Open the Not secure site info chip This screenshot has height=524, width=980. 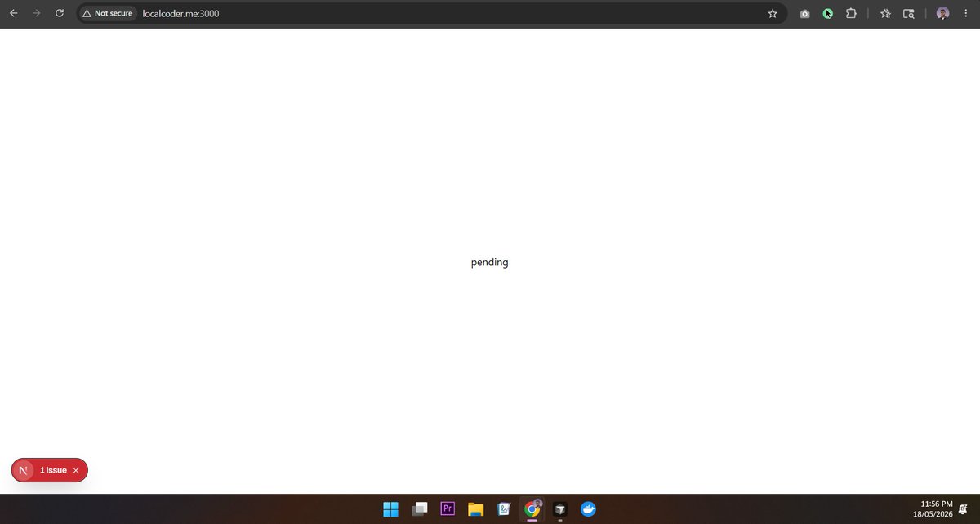pos(108,13)
